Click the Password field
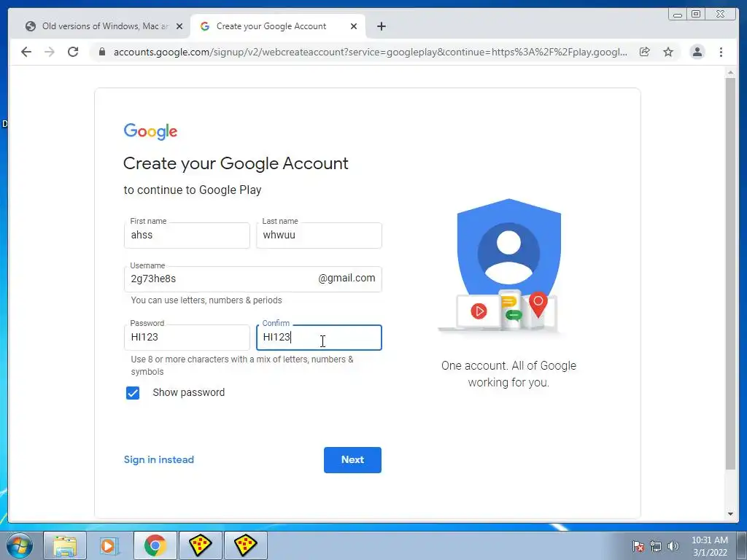 (187, 338)
